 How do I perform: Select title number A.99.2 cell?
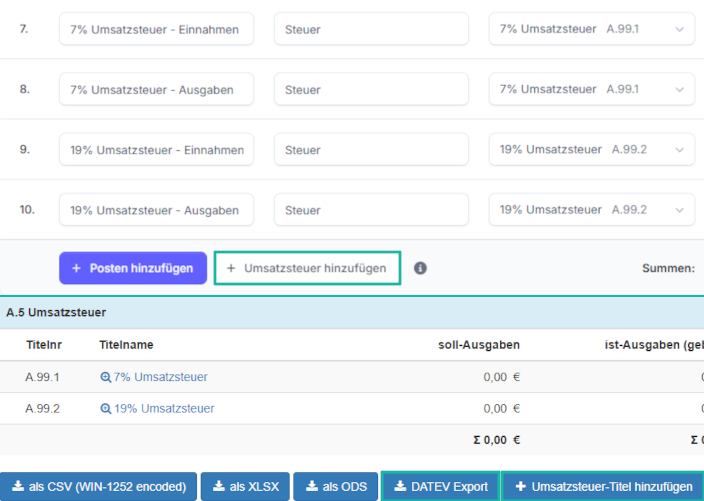(42, 409)
